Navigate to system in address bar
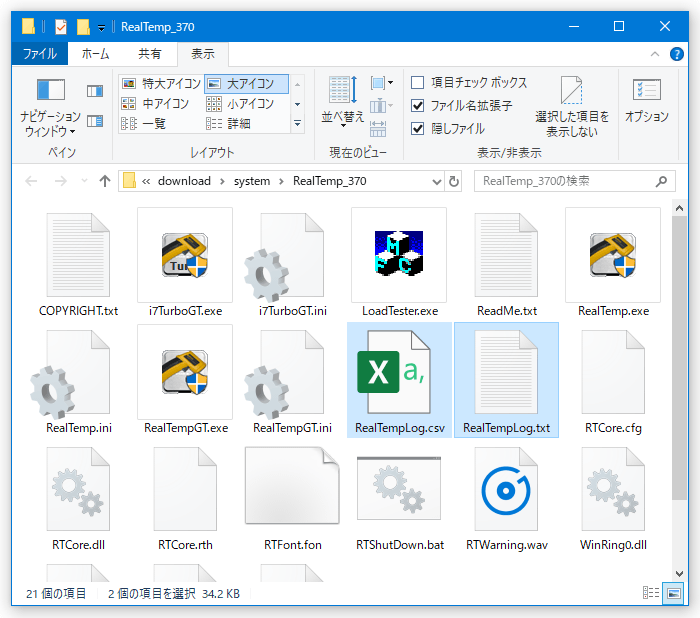This screenshot has width=700, height=618. click(x=252, y=181)
